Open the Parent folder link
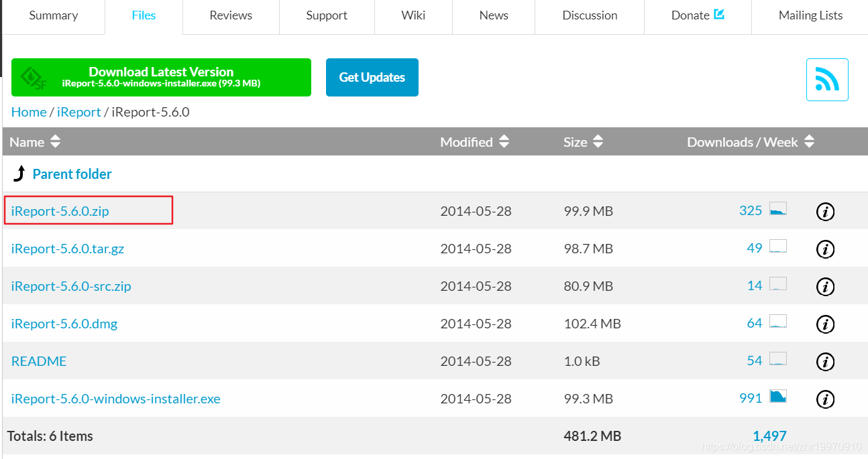Screen dimensions: 868x459 pyautogui.click(x=72, y=174)
